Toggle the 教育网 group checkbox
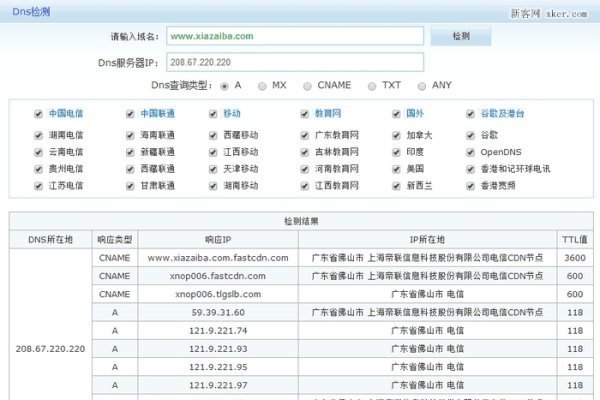The width and height of the screenshot is (600, 400). pyautogui.click(x=305, y=115)
